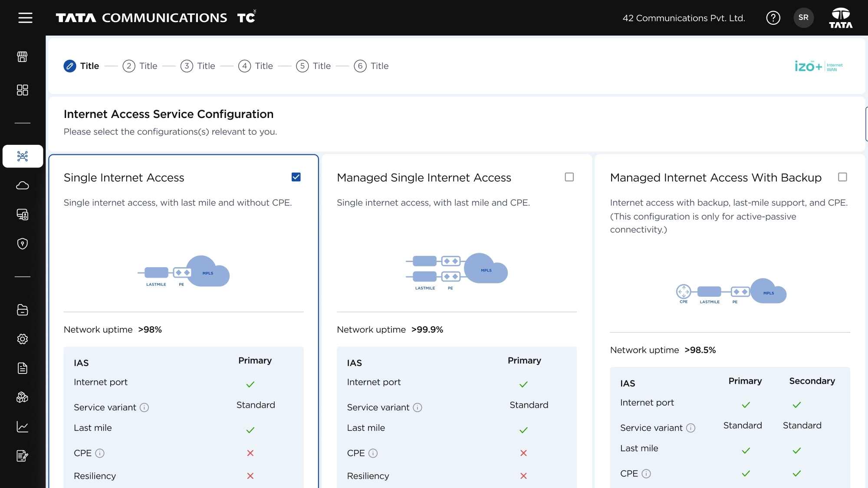Select the highlighted network topology sidebar icon
This screenshot has width=868, height=488.
(x=23, y=156)
